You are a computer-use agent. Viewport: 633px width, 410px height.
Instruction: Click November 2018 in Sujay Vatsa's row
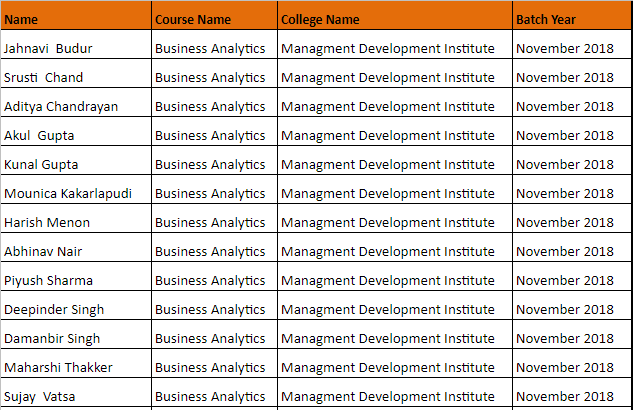coord(565,396)
